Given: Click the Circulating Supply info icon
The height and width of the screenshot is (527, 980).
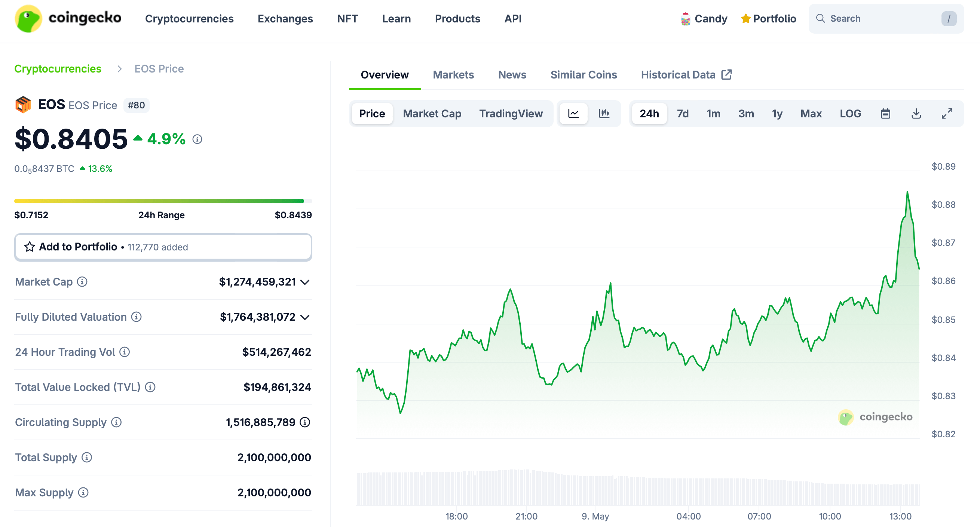Looking at the screenshot, I should click(x=115, y=422).
